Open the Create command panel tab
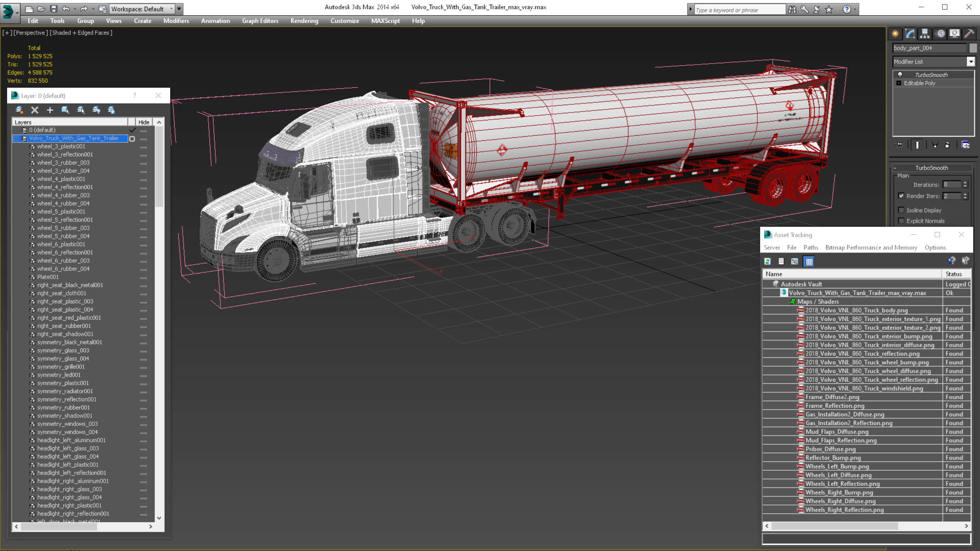 pos(895,34)
